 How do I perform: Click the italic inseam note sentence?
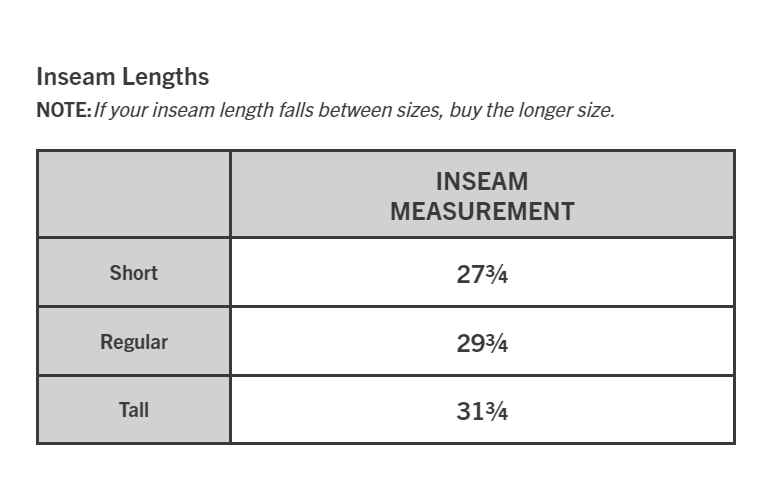coord(354,110)
